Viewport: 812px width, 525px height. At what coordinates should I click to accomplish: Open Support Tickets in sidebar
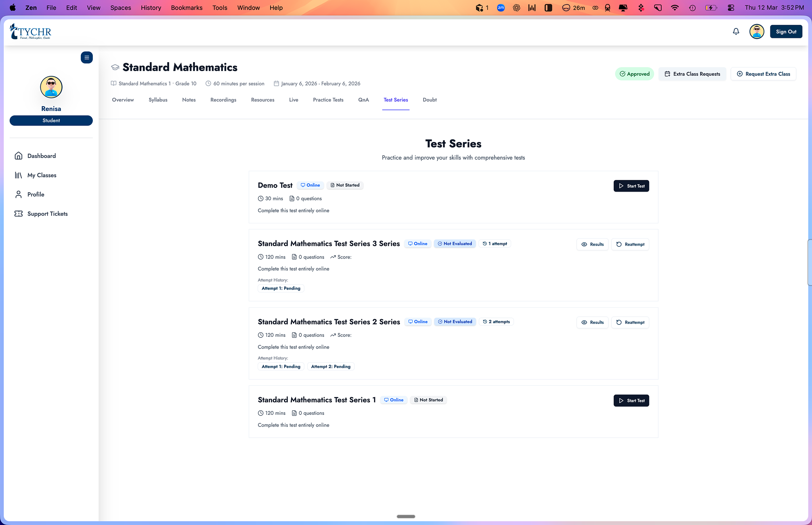(x=47, y=214)
